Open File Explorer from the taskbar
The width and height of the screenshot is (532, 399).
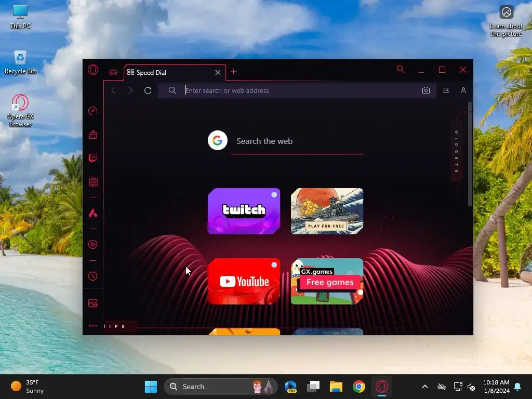(x=336, y=387)
